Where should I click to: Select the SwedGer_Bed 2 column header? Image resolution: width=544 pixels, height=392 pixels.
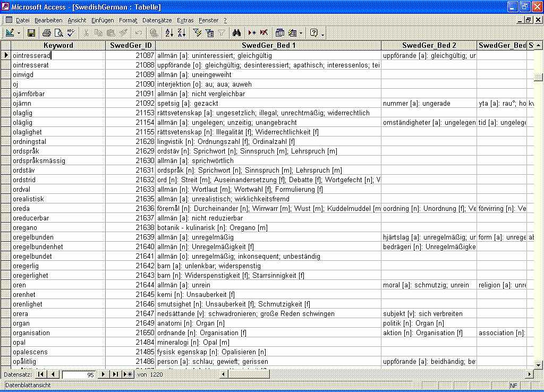[429, 45]
